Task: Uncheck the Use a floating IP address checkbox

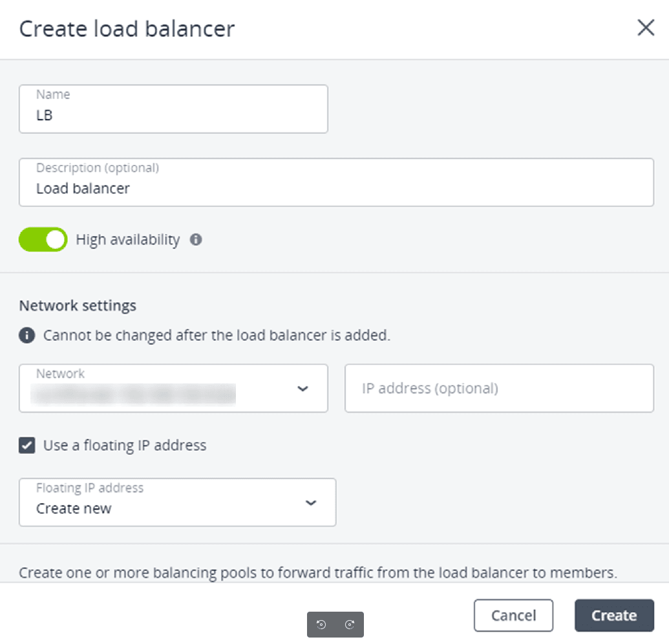Action: tap(27, 445)
